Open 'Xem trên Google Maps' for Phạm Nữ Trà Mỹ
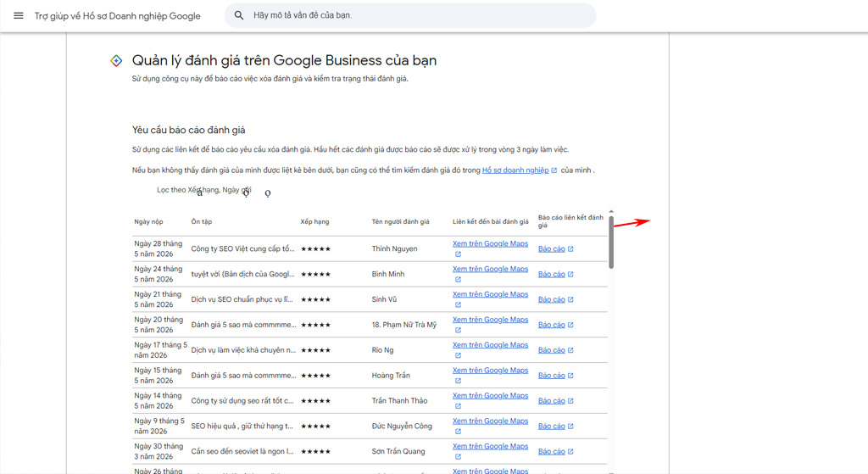868x474 pixels. [x=490, y=320]
